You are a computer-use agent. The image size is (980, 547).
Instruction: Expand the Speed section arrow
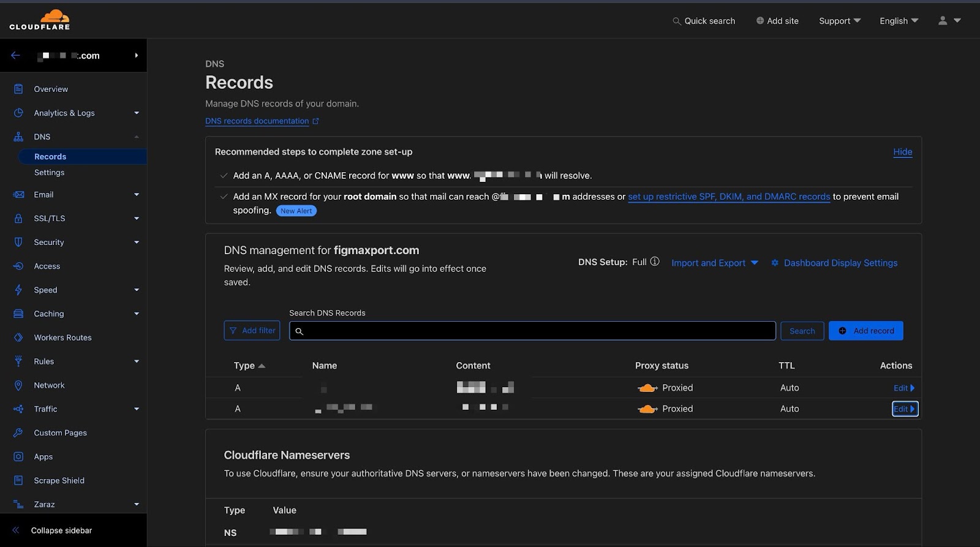coord(137,290)
